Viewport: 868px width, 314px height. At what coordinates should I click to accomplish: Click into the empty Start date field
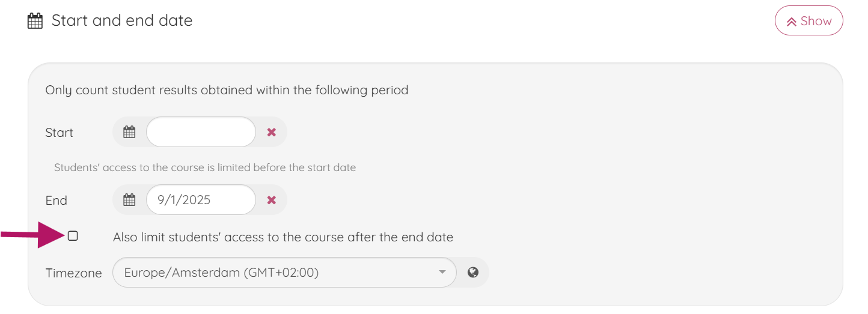point(201,132)
